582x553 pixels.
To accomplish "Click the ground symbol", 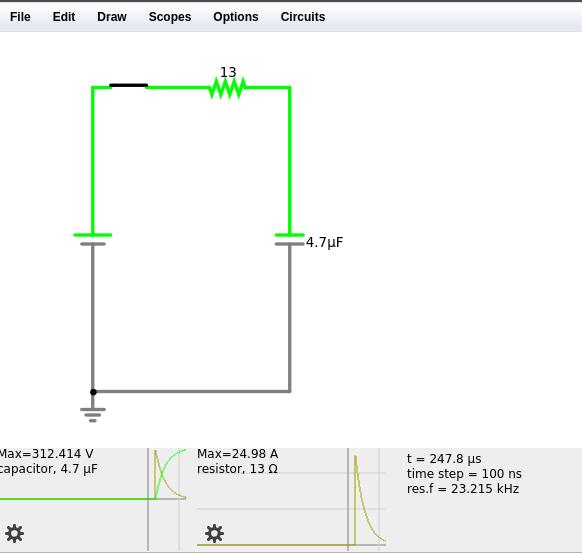I will 93,415.
